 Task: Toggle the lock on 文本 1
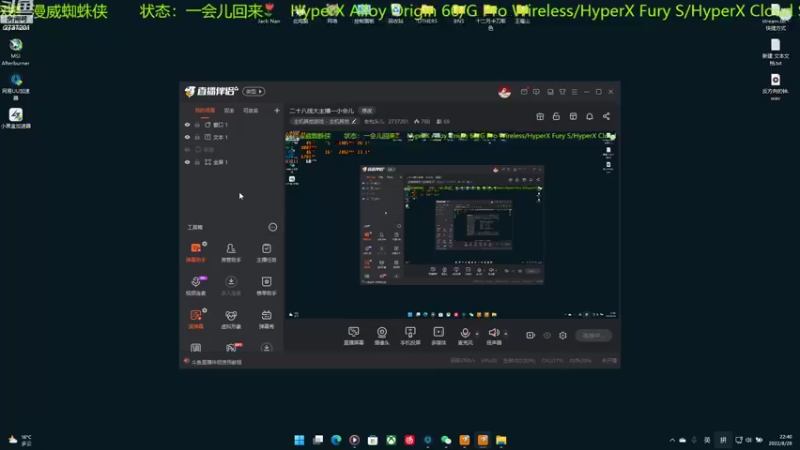(x=197, y=137)
